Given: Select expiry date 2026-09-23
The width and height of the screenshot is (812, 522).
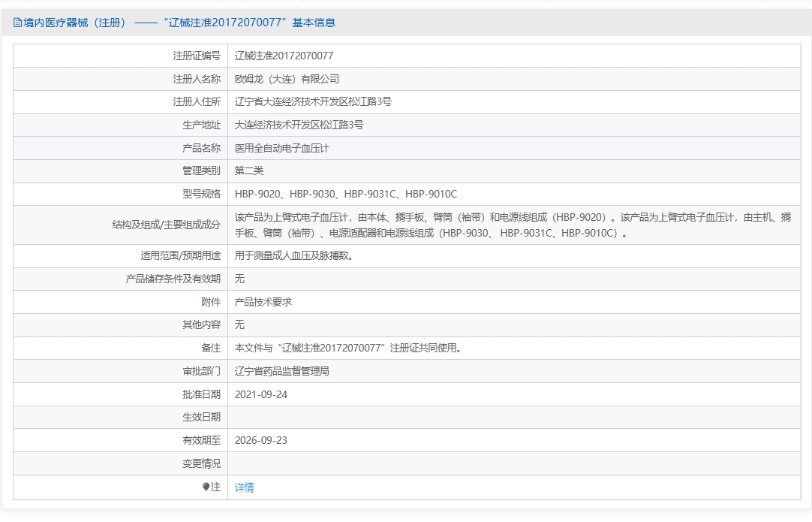Looking at the screenshot, I should pyautogui.click(x=261, y=440).
